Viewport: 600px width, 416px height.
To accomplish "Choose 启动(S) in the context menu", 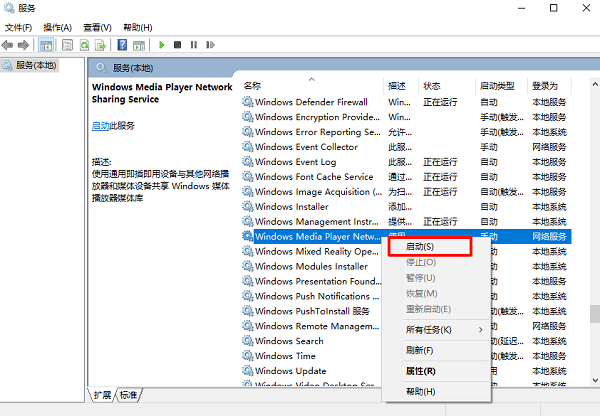I will (430, 247).
